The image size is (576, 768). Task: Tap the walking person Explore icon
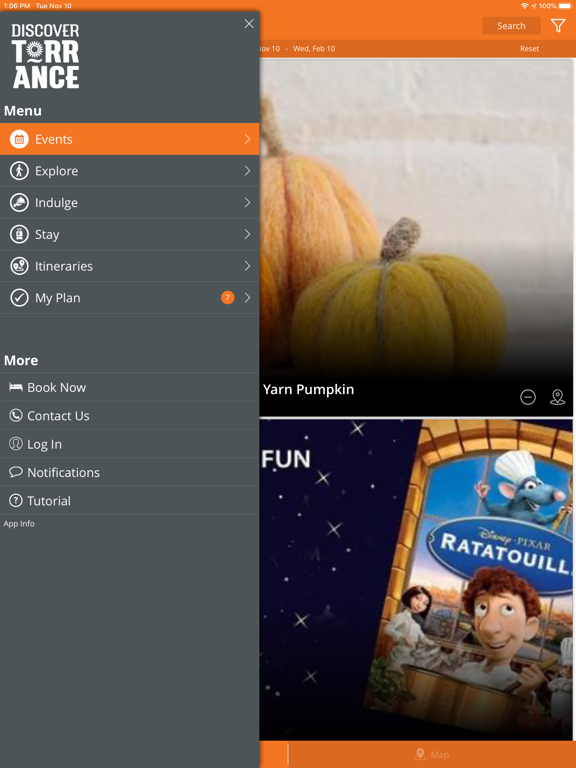(x=19, y=171)
